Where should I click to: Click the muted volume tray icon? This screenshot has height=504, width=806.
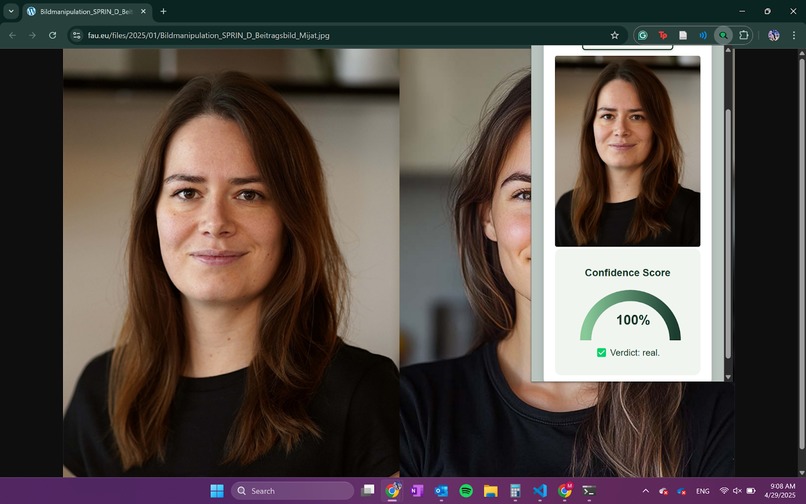coord(737,491)
